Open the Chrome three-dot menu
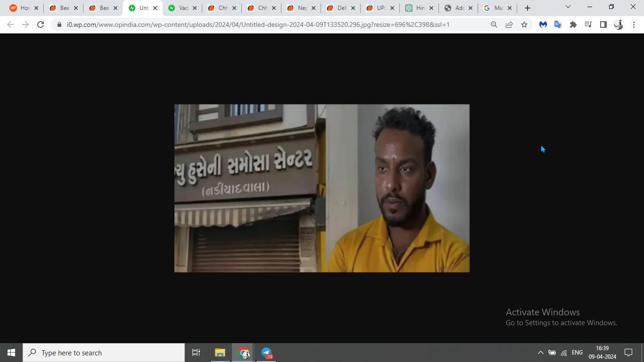The height and width of the screenshot is (362, 644). pyautogui.click(x=634, y=25)
